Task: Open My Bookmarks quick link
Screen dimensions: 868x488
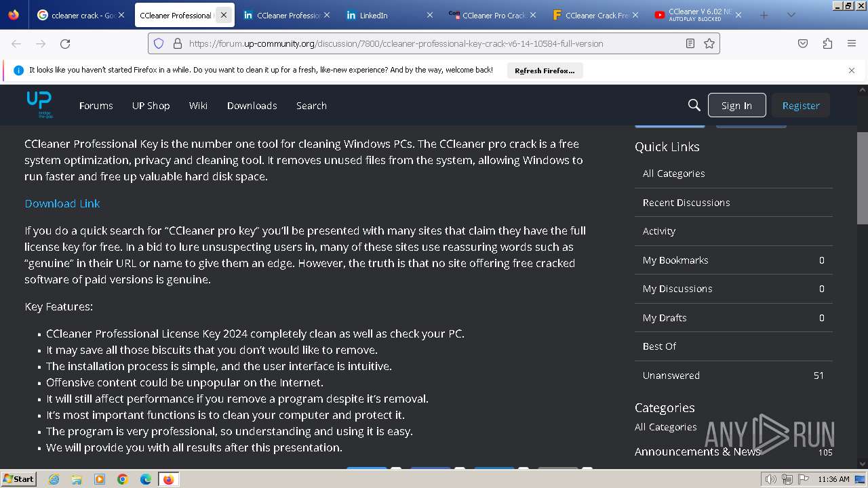Action: 734,260
